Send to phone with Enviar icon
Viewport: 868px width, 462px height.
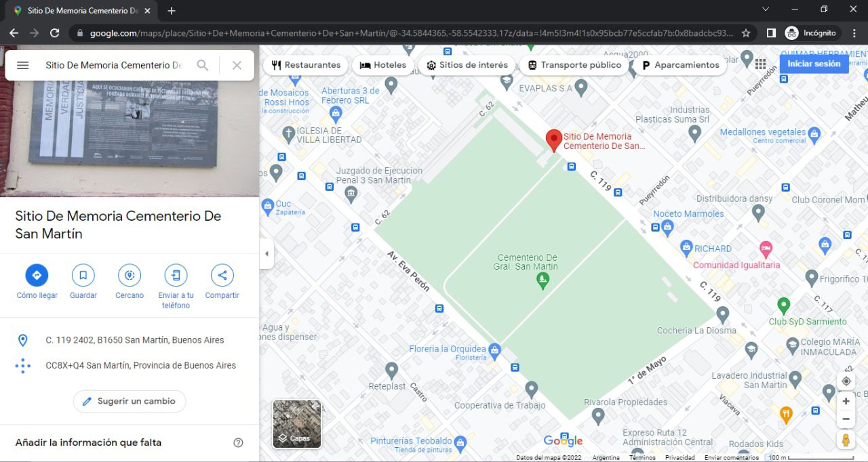(176, 275)
